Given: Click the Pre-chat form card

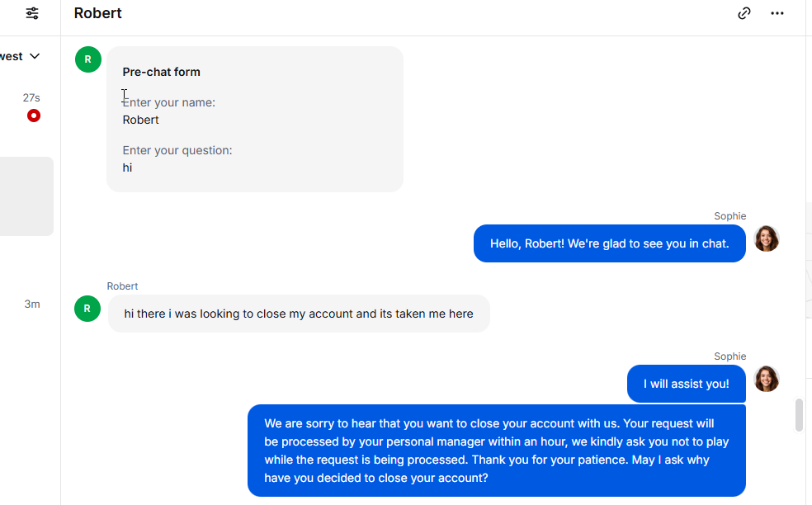Looking at the screenshot, I should point(255,120).
